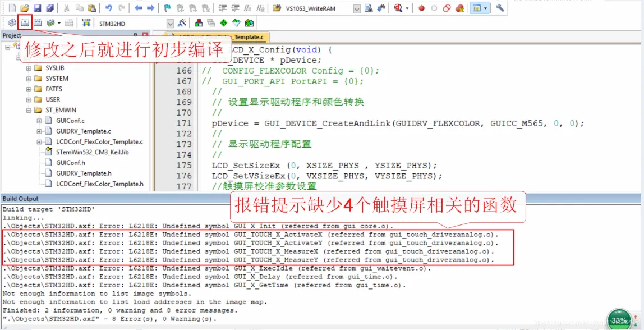Expand GUIDRV_Template.c dependencies

click(x=39, y=131)
